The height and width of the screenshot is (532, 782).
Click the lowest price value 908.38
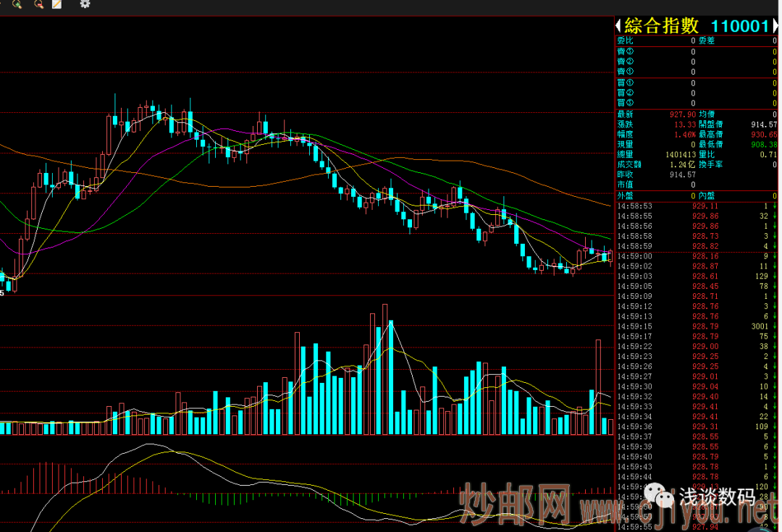coord(764,145)
